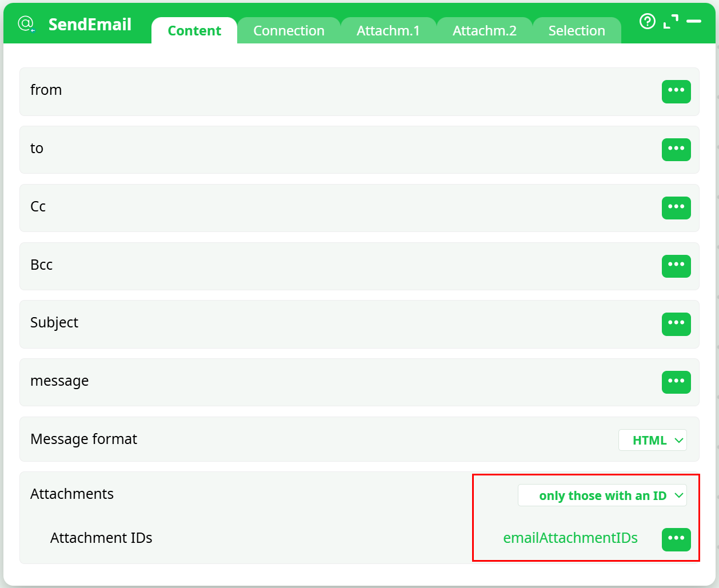Open the message field options button

click(x=676, y=382)
